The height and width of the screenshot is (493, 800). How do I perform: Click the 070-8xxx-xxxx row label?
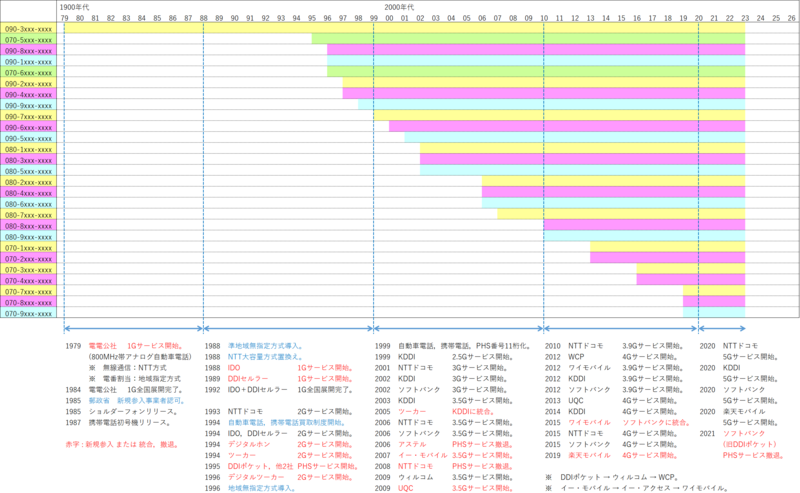[29, 303]
